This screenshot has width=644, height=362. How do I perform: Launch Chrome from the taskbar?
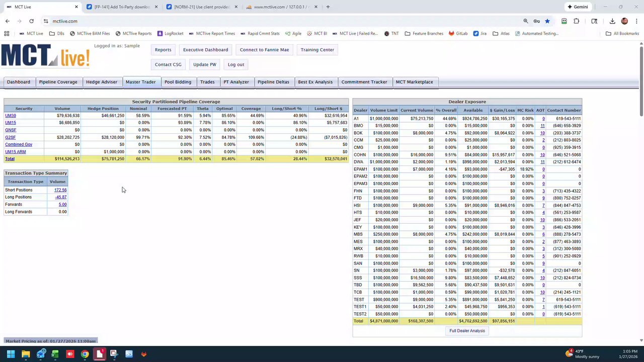click(85, 354)
